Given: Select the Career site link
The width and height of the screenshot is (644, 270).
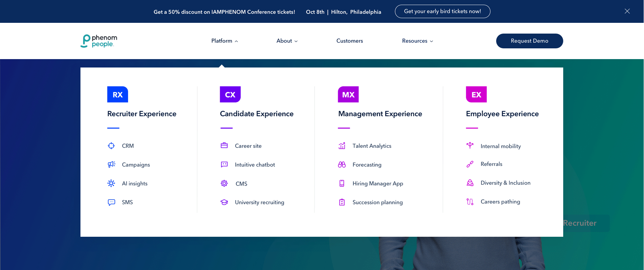Looking at the screenshot, I should pyautogui.click(x=248, y=146).
